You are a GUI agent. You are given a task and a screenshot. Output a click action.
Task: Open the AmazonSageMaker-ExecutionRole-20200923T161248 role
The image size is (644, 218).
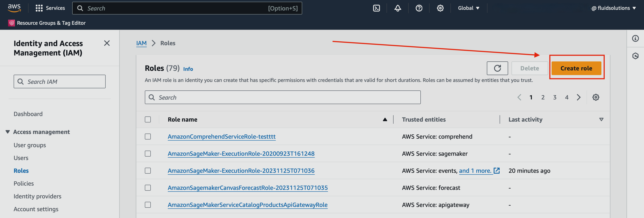(241, 153)
